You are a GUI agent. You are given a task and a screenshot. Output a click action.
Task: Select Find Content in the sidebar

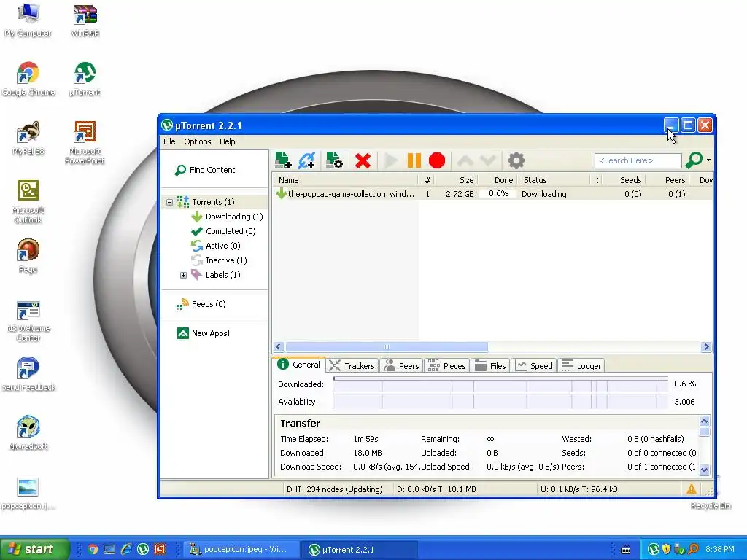205,170
